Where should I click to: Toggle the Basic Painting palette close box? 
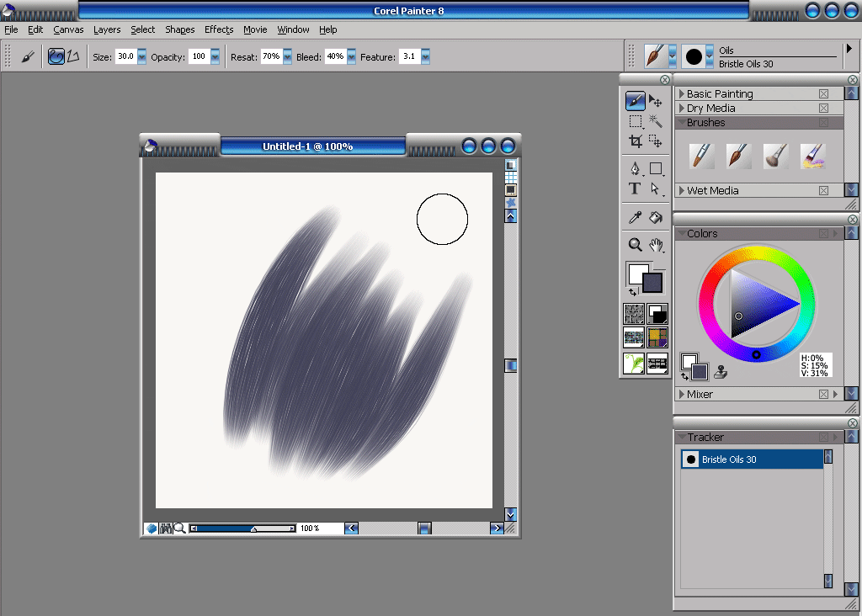click(x=823, y=94)
